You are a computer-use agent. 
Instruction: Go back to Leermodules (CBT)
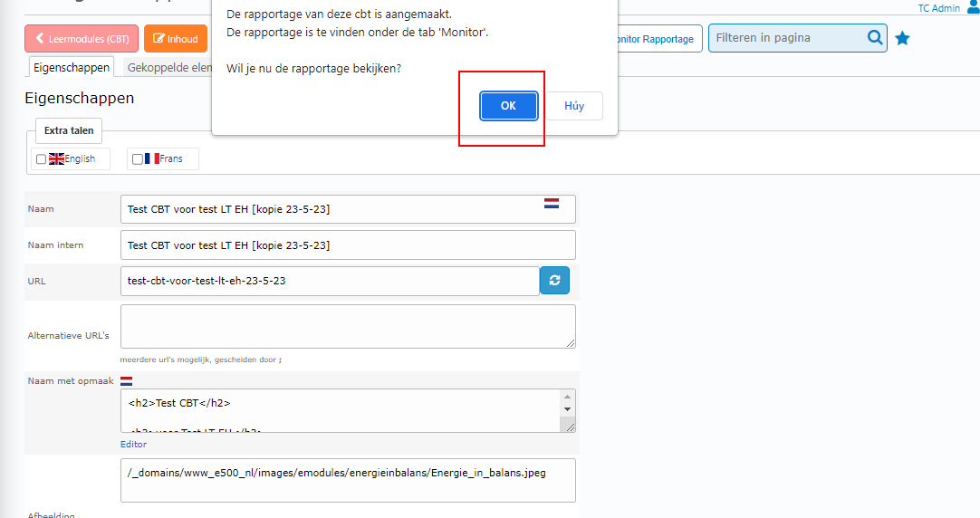82,39
